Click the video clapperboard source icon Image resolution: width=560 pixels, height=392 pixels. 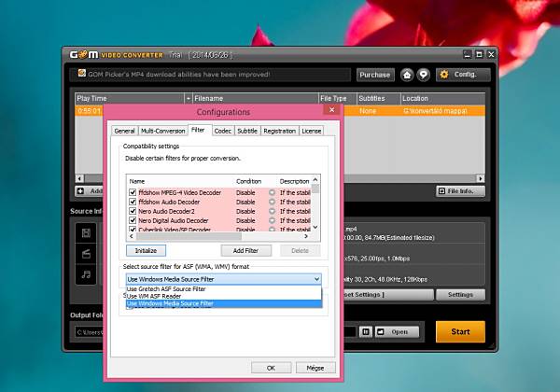click(x=86, y=254)
